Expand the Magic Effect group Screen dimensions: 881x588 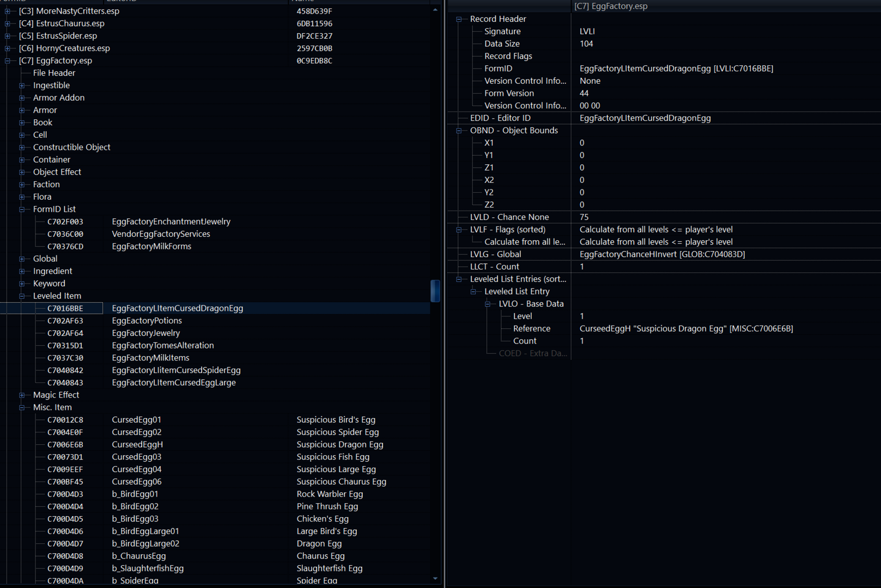(22, 395)
